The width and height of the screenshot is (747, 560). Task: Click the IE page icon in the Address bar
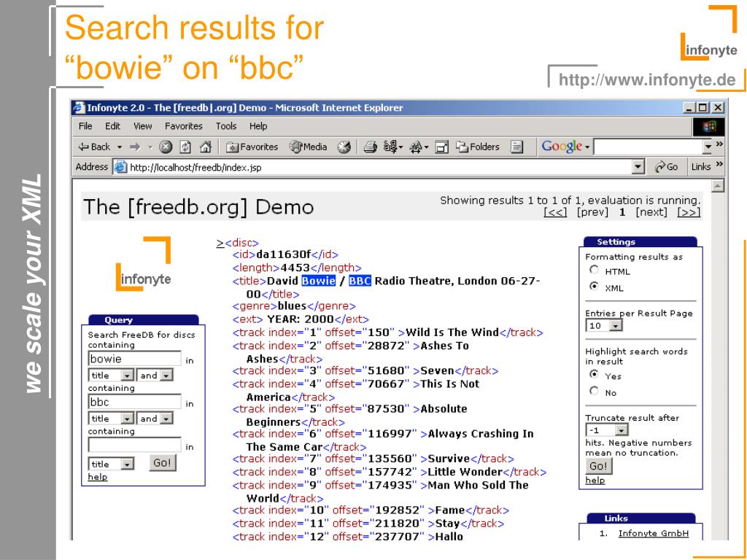(120, 167)
